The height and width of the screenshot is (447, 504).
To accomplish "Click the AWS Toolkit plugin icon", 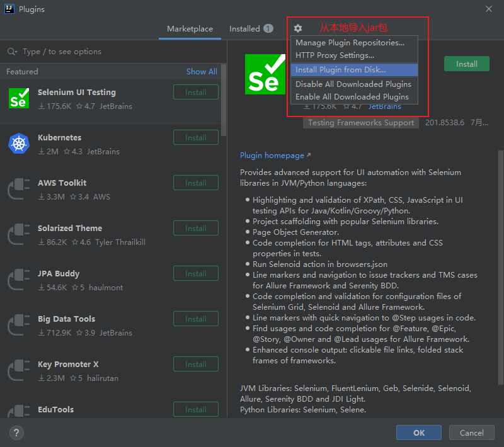I will pos(19,189).
